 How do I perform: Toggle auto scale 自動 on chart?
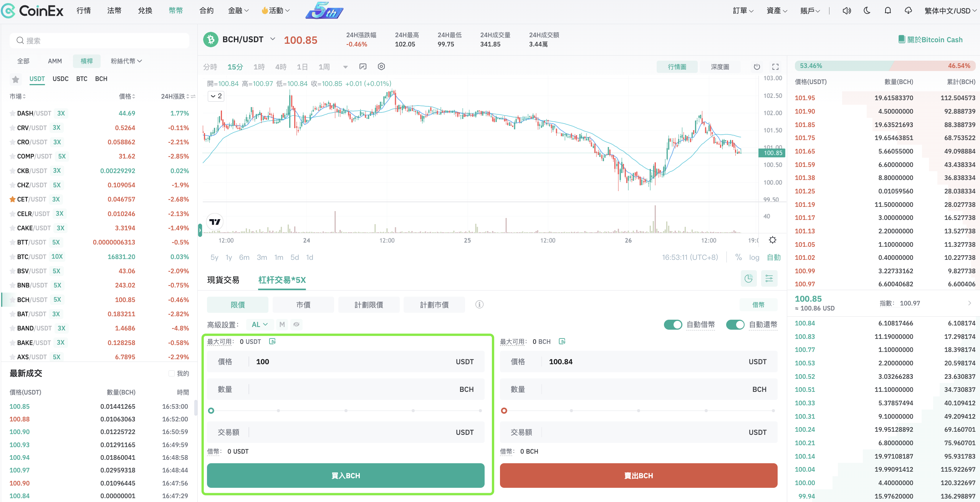click(774, 257)
